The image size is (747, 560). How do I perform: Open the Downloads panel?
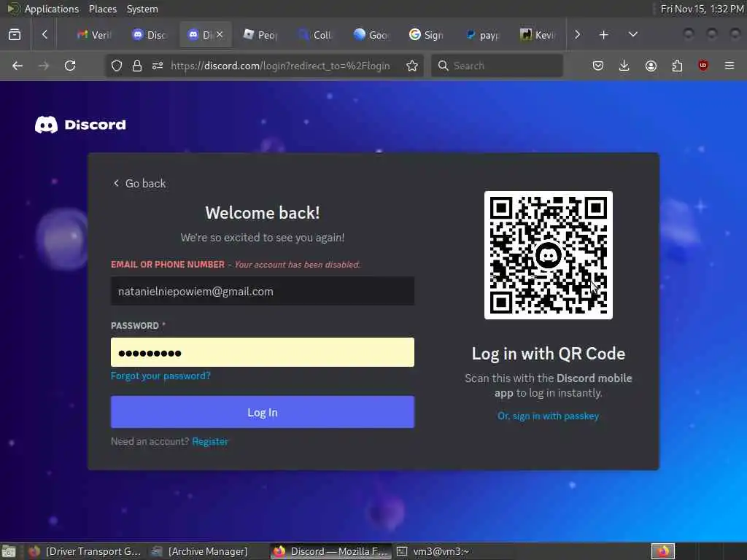click(x=624, y=66)
